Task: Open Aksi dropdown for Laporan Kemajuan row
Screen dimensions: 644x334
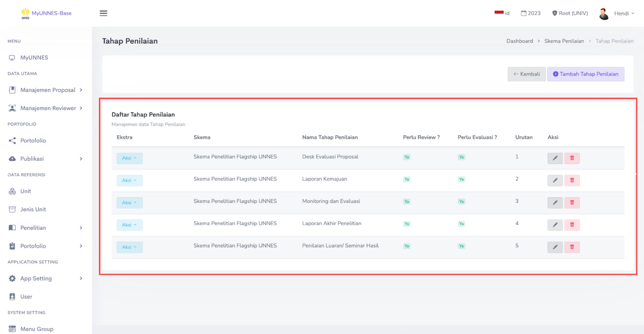Action: (x=129, y=180)
